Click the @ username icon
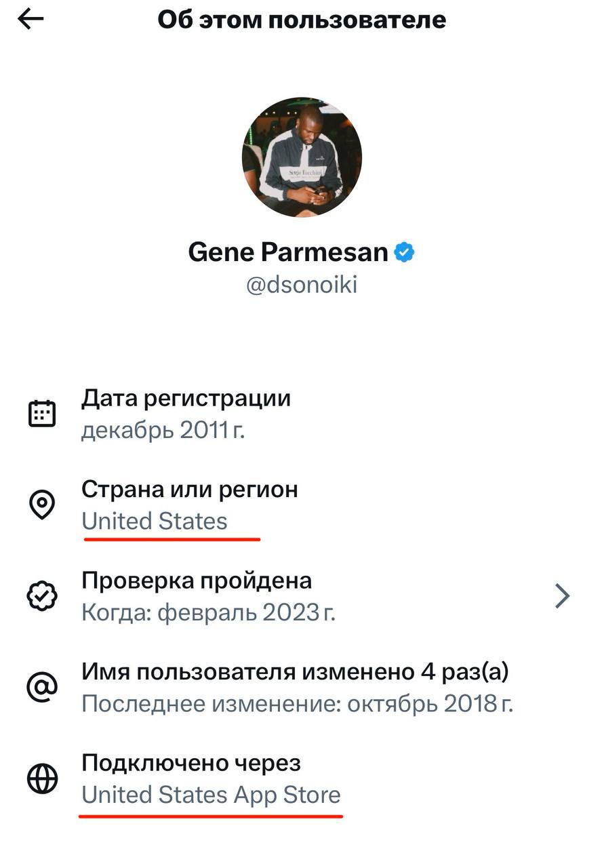The image size is (604, 868). coord(42,687)
